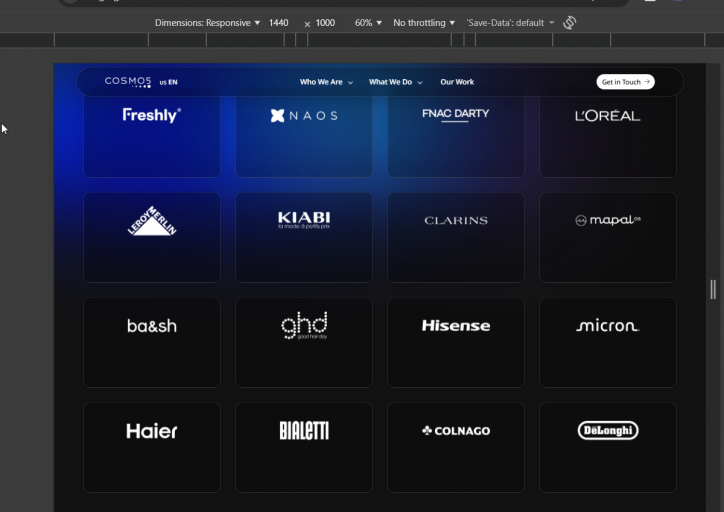Click the Haier logo
The width and height of the screenshot is (724, 512).
(x=152, y=431)
